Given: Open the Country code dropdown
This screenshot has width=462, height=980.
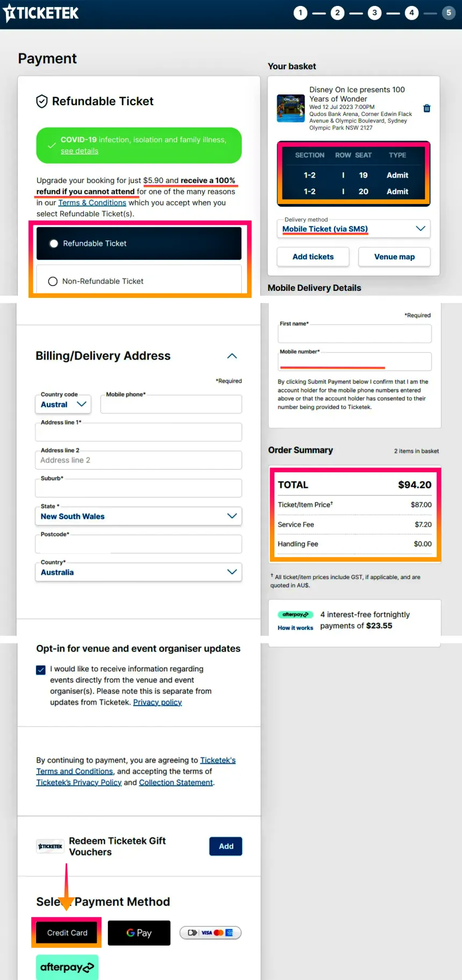Looking at the screenshot, I should point(63,404).
